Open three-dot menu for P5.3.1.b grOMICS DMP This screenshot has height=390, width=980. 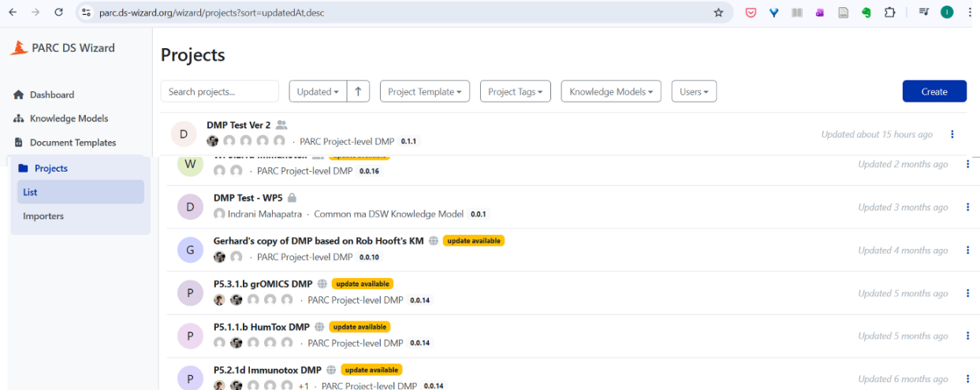968,293
